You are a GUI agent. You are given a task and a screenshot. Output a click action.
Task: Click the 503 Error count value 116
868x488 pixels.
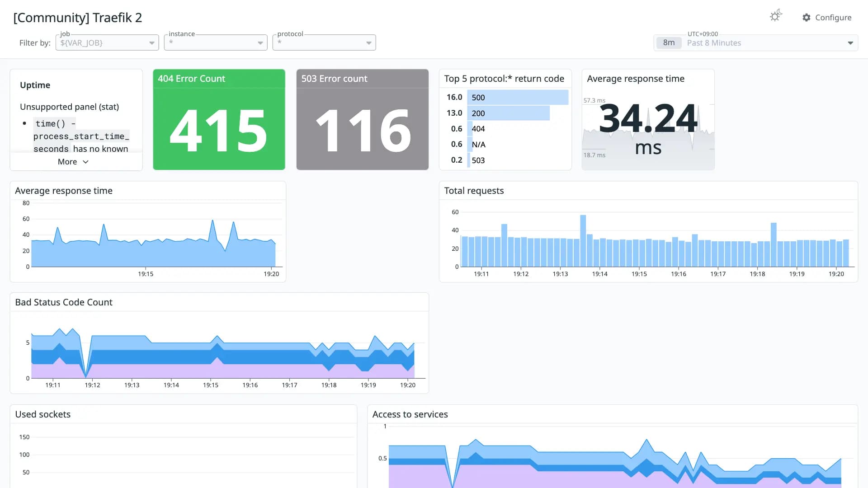pyautogui.click(x=363, y=131)
